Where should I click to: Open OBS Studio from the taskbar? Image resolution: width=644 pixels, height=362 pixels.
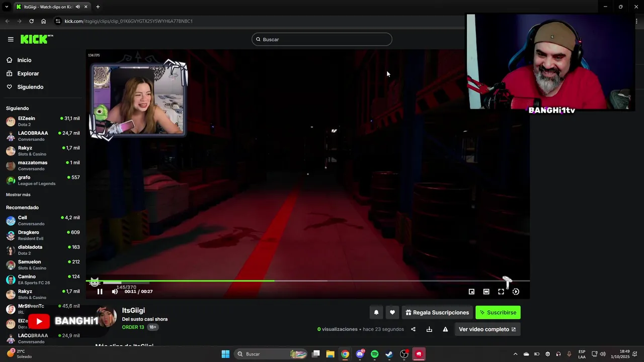[x=404, y=354]
